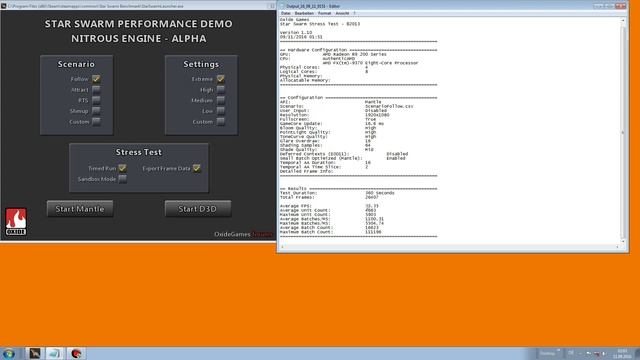Click the volume tray icon near the clock
Viewport: 640px width, 360px height.
coord(604,353)
